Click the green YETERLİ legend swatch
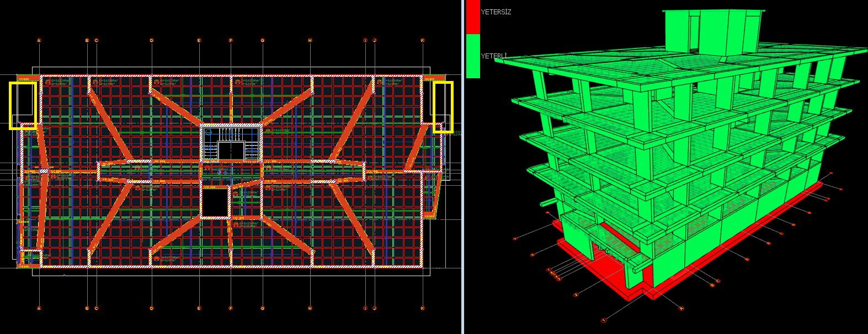The height and width of the screenshot is (334, 868). (x=473, y=56)
